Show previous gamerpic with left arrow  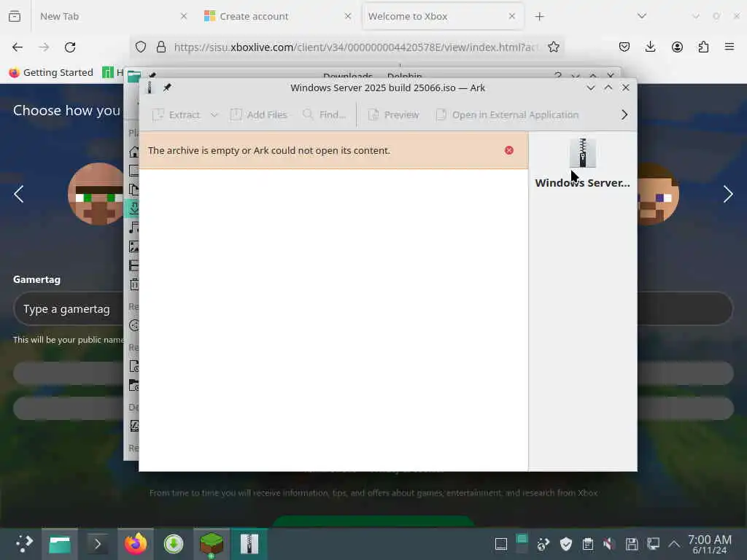click(x=18, y=194)
